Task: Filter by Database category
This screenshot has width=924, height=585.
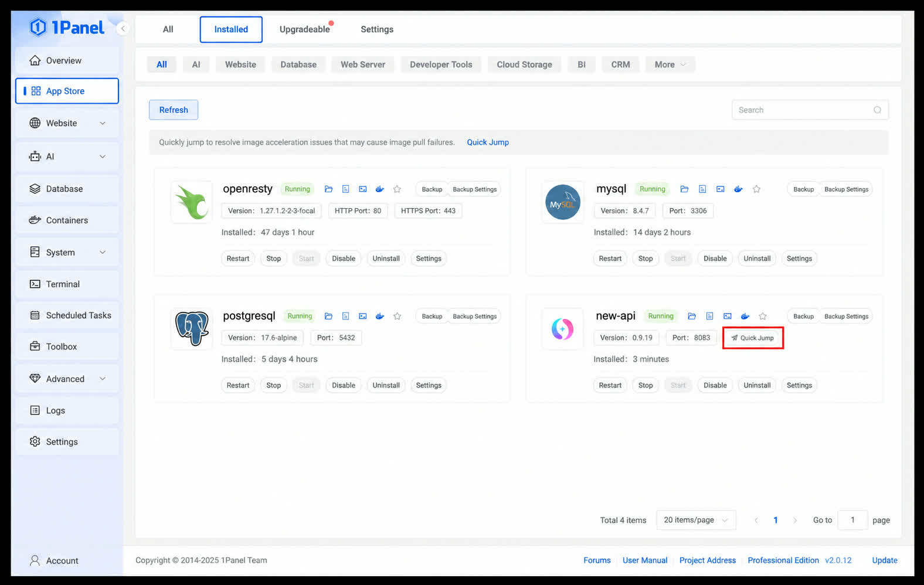Action: click(298, 64)
